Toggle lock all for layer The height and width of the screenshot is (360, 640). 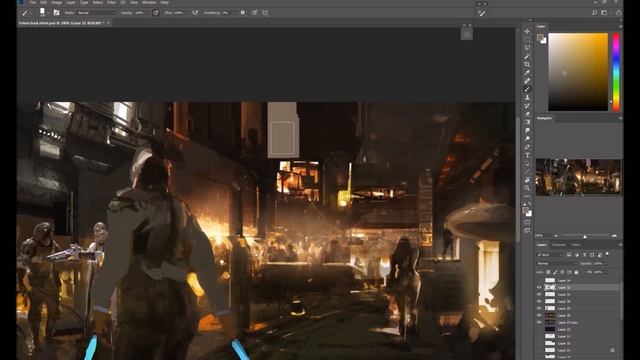click(x=576, y=272)
